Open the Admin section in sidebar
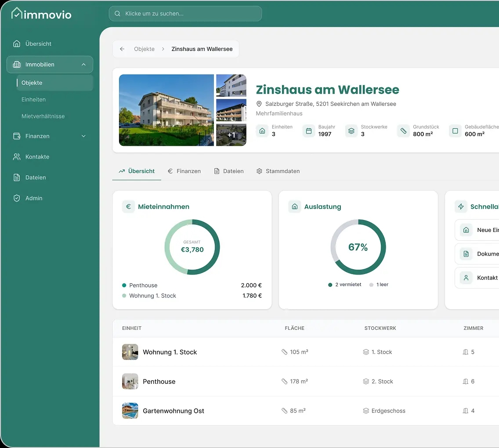Viewport: 499px width, 448px height. point(33,198)
